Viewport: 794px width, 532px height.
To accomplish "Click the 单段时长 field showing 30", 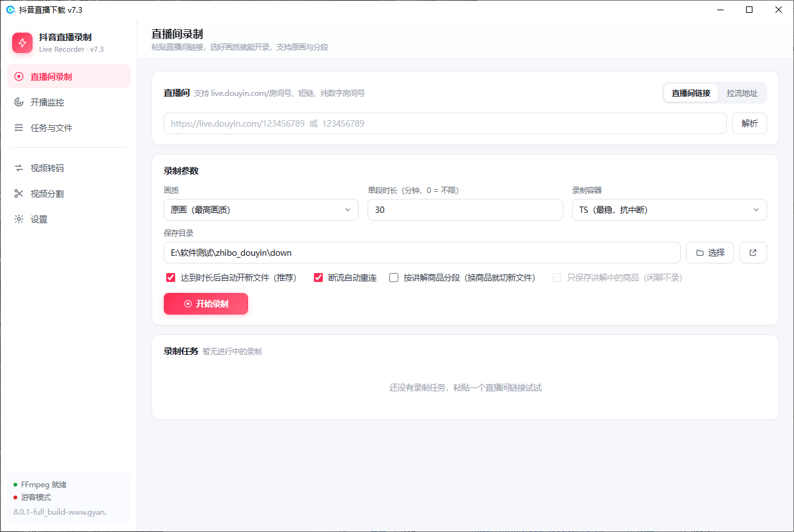I will point(465,210).
